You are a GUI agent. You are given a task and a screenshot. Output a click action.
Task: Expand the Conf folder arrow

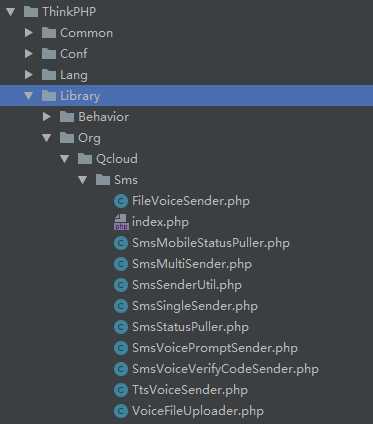tap(29, 54)
